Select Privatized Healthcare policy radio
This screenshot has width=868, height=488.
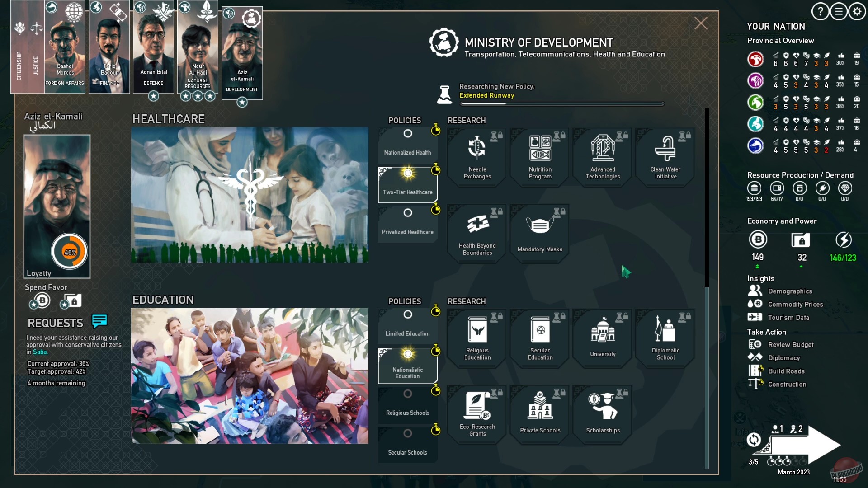click(x=408, y=213)
